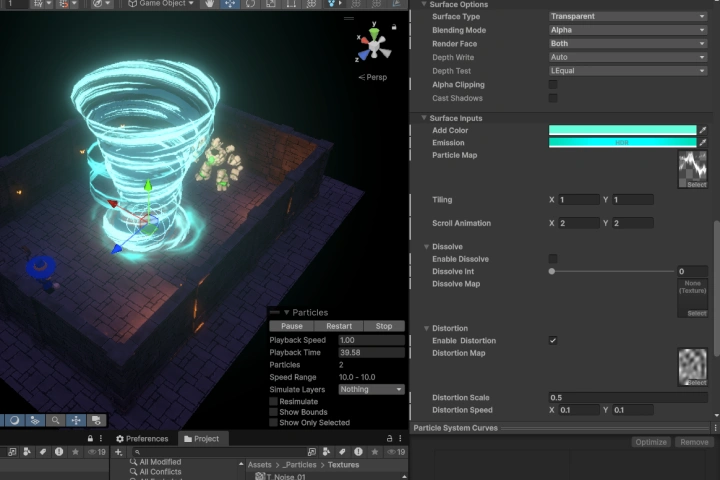Click the lock icon left of the Preferences tab
Viewport: 720px width, 480px height.
pyautogui.click(x=90, y=439)
